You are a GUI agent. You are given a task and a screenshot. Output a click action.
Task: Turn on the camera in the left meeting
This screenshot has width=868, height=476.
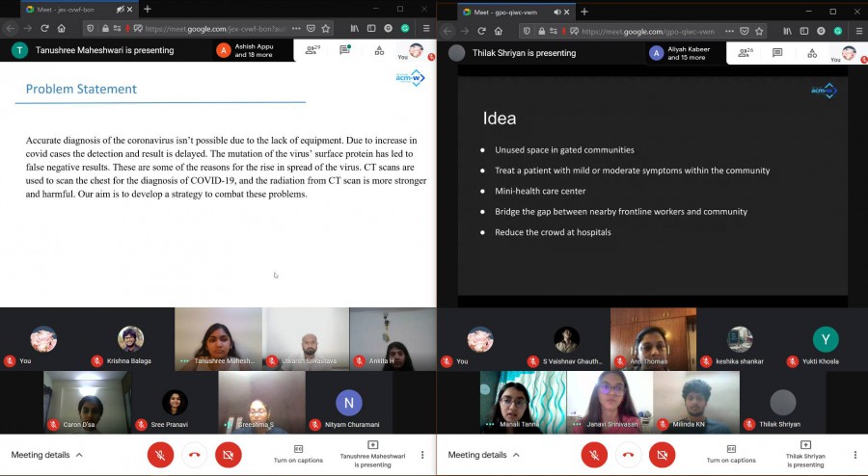point(229,455)
